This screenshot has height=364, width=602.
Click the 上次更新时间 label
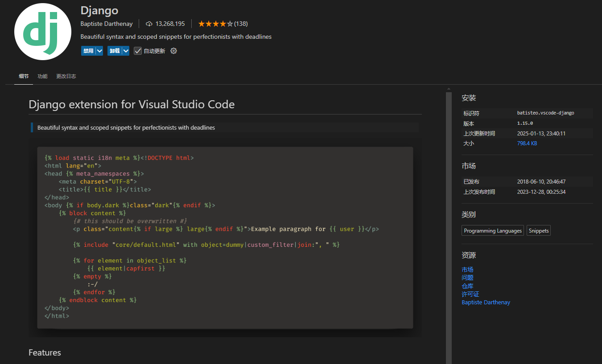(x=479, y=133)
